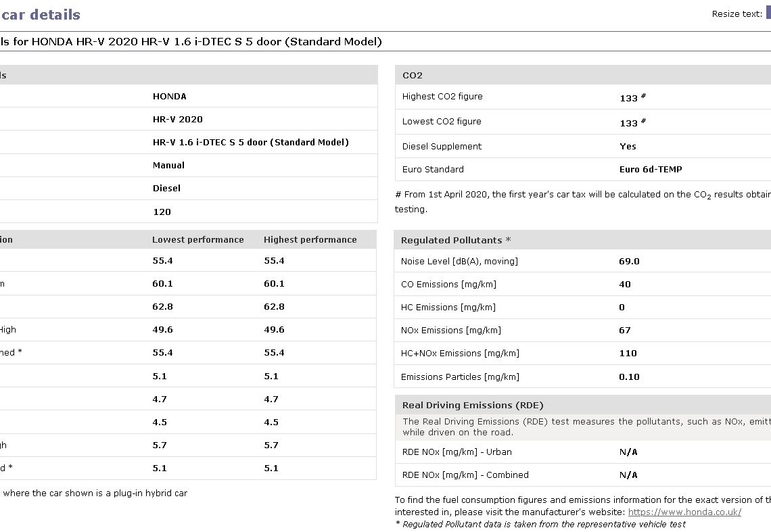Image resolution: width=771 pixels, height=532 pixels.
Task: Select the Noise Level value 69.0
Action: (629, 262)
